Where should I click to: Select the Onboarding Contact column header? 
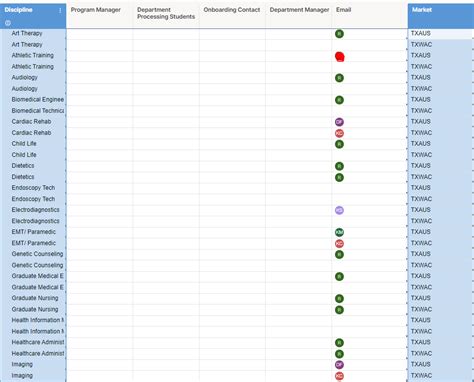pyautogui.click(x=232, y=16)
